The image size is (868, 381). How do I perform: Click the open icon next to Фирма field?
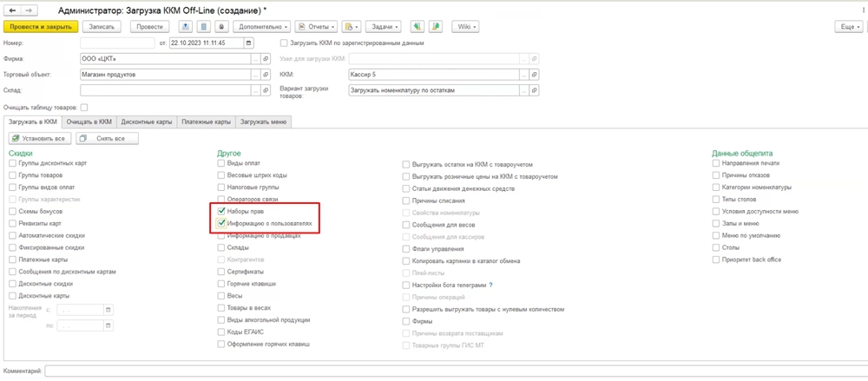(x=267, y=59)
